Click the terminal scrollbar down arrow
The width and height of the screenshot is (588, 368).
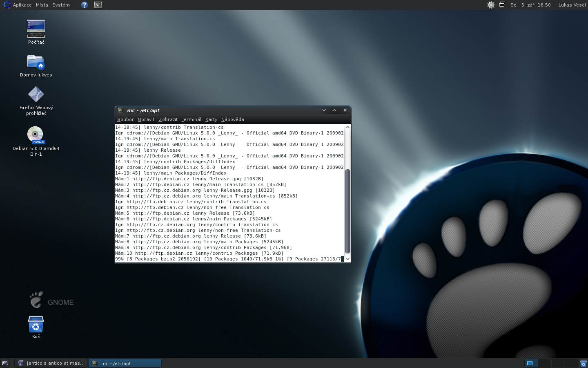pos(348,258)
